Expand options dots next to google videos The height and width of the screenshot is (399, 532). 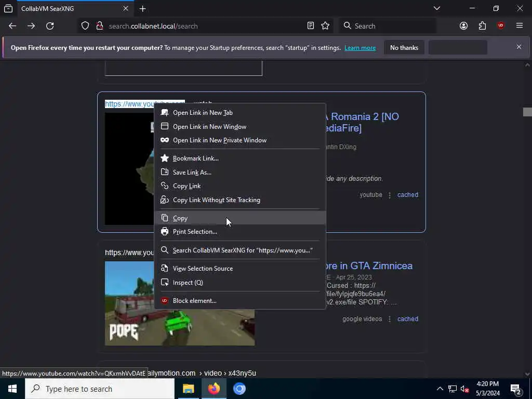[390, 320]
